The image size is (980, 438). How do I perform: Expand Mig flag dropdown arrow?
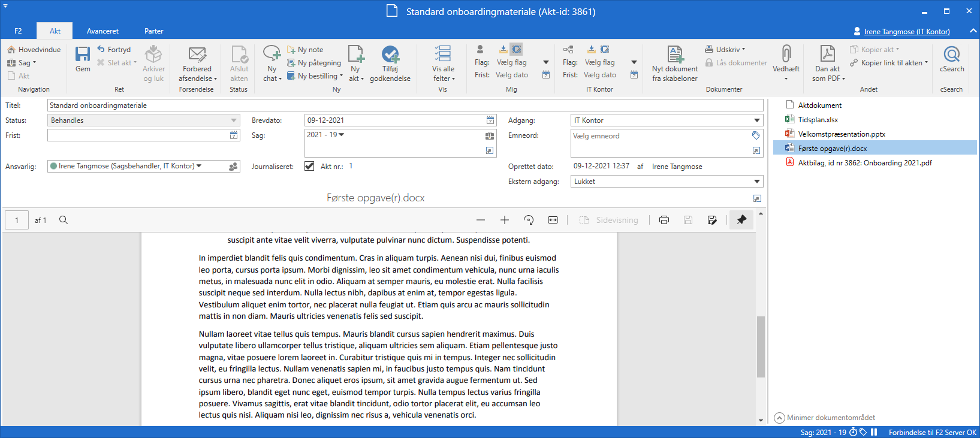pyautogui.click(x=546, y=62)
